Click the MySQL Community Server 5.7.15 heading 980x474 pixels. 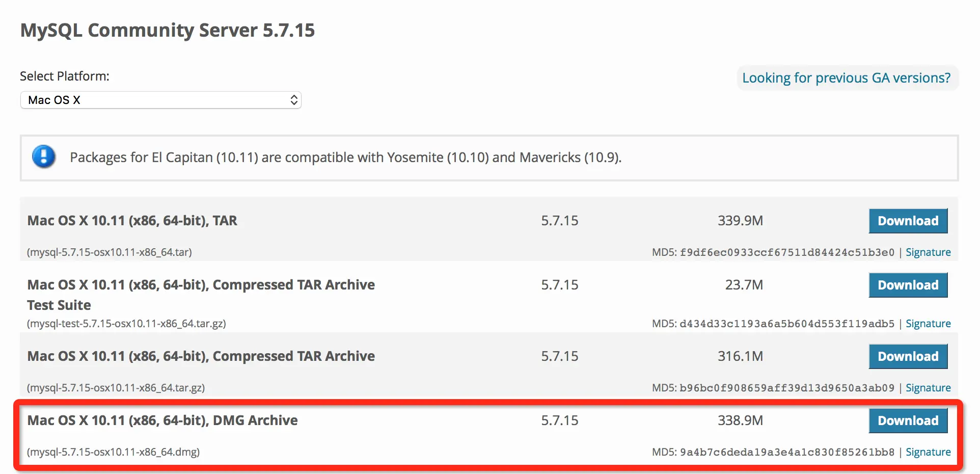coord(168,31)
